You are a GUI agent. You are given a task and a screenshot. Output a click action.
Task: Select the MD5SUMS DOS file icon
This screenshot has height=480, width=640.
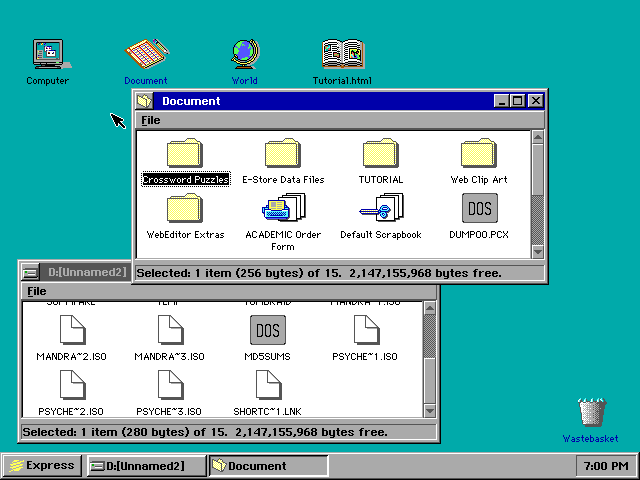point(267,330)
